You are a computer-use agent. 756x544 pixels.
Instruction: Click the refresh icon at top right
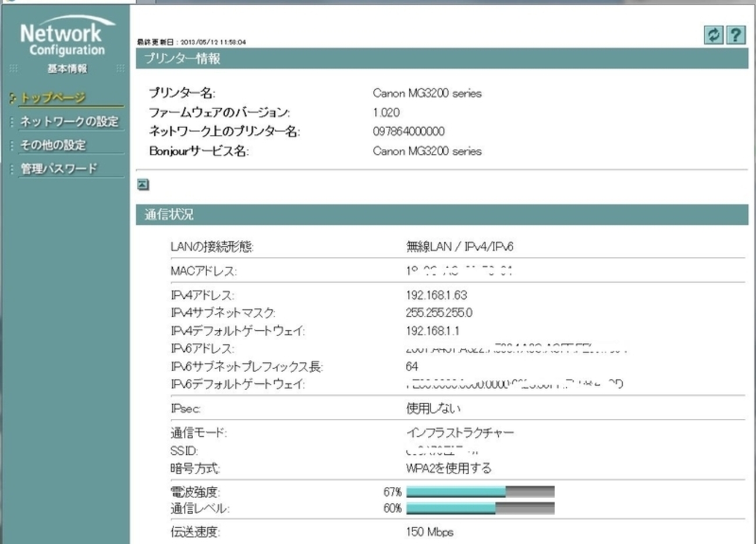coord(713,35)
